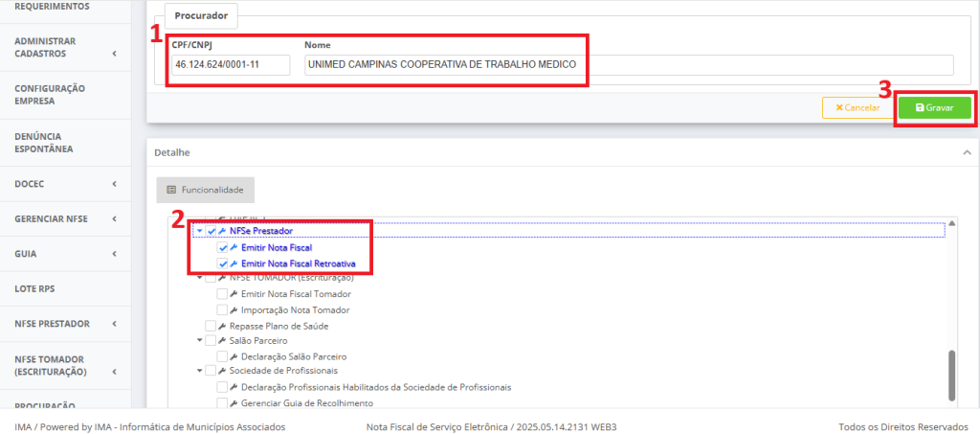Click the green Gravar button
Image resolution: width=980 pixels, height=434 pixels.
[x=934, y=107]
